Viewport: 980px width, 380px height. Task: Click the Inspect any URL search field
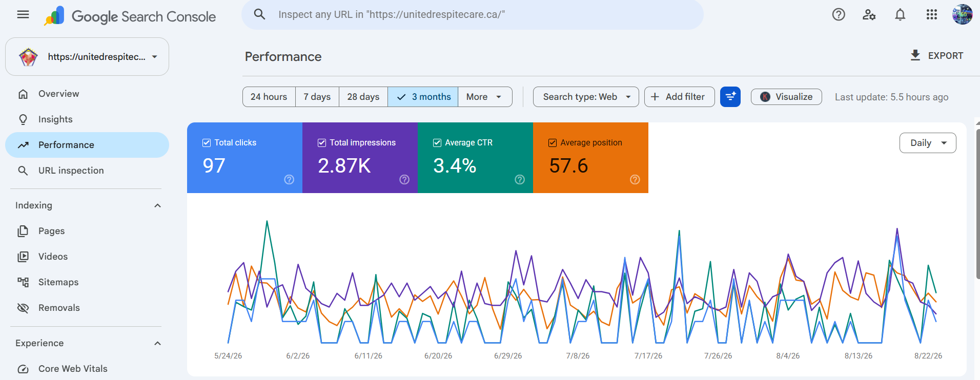click(x=473, y=14)
